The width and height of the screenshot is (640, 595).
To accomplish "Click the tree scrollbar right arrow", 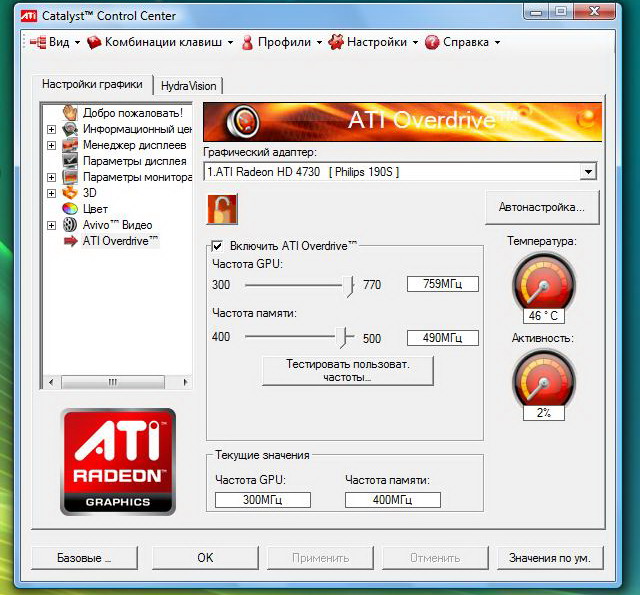I will 185,382.
